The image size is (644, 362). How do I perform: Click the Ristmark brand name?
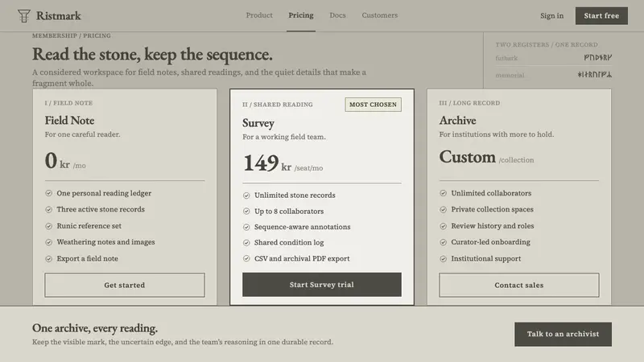[x=58, y=15]
